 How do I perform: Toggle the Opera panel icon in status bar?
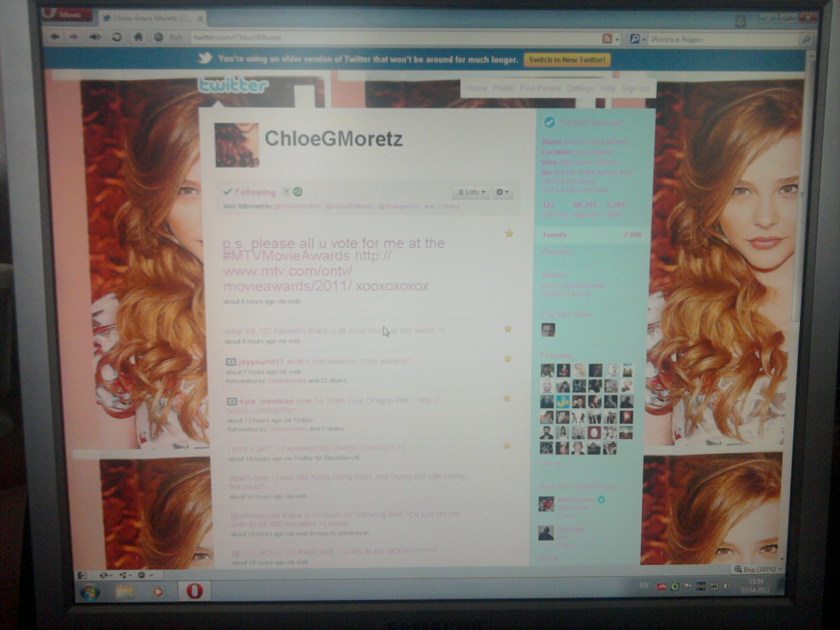(83, 576)
